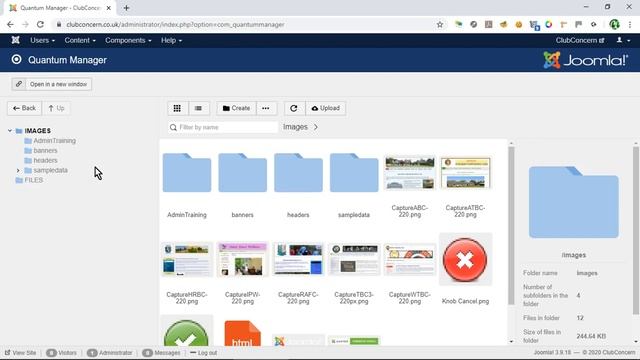Select AdminTraining in the folder tree
This screenshot has height=360, width=640.
tap(54, 140)
